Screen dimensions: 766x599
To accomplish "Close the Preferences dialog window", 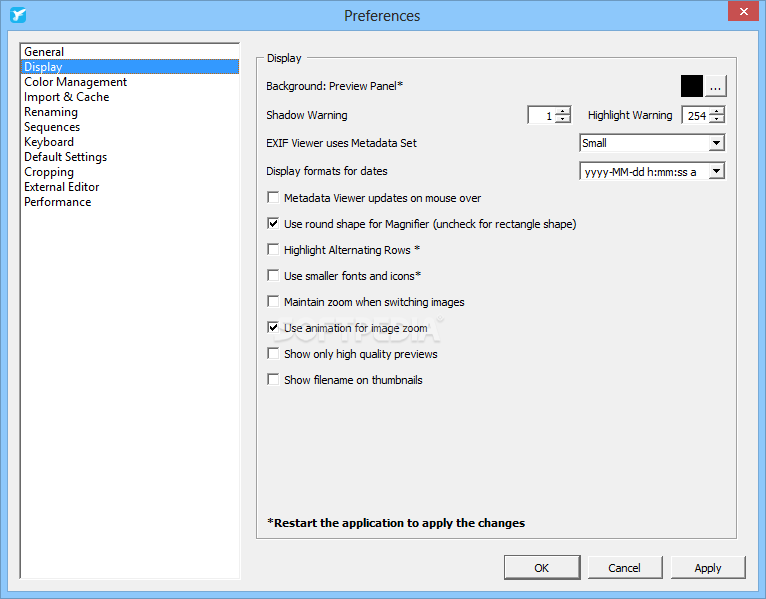I will (742, 14).
